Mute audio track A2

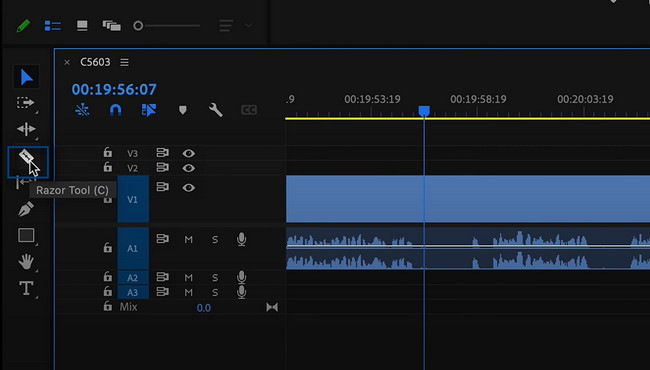pyautogui.click(x=189, y=278)
